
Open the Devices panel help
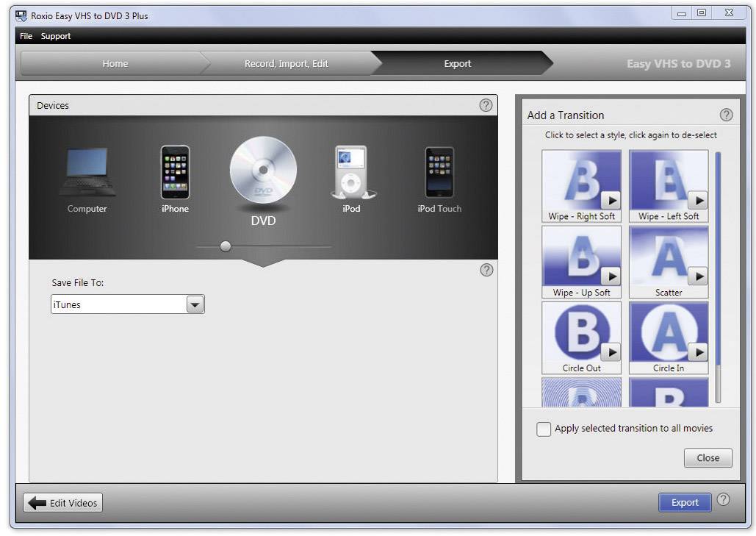coord(486,105)
